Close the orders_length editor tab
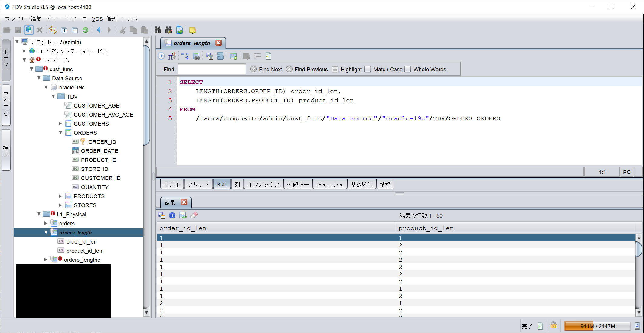The image size is (644, 333). click(218, 43)
